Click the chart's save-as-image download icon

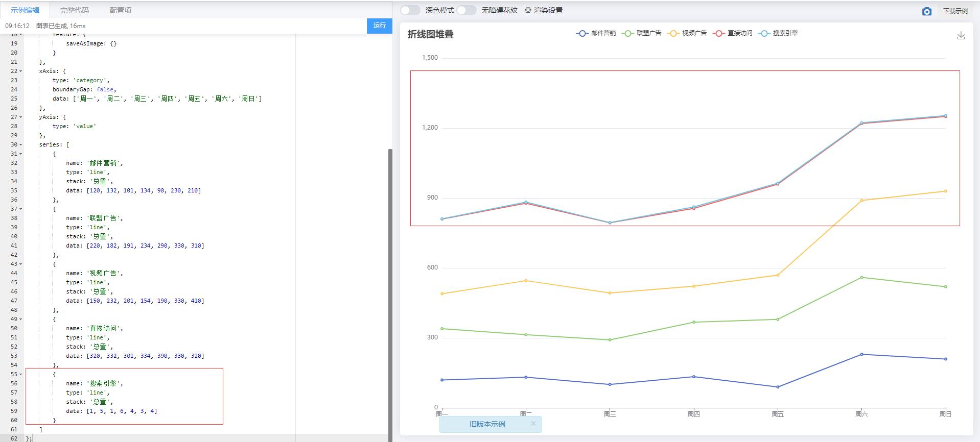961,35
